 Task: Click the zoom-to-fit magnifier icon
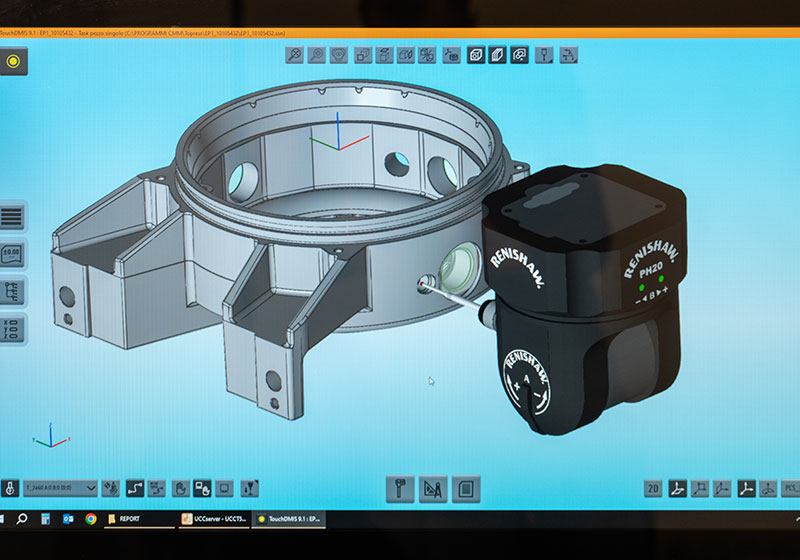click(295, 55)
